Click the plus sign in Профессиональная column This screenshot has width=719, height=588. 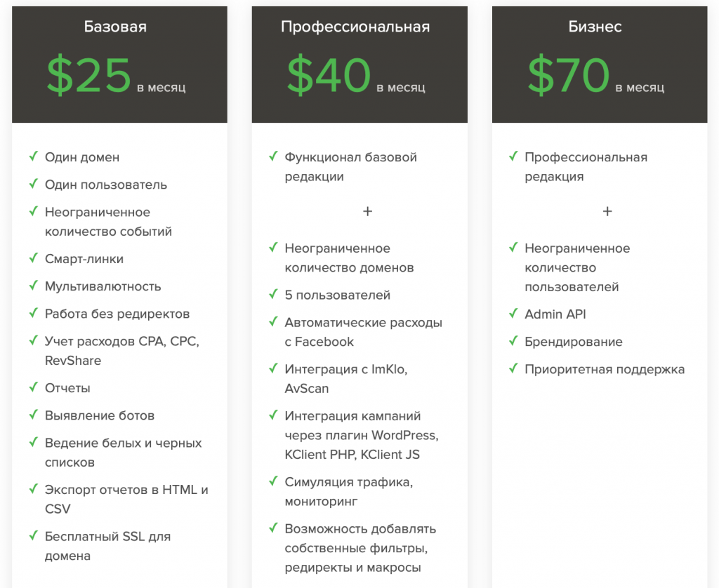[x=367, y=211]
